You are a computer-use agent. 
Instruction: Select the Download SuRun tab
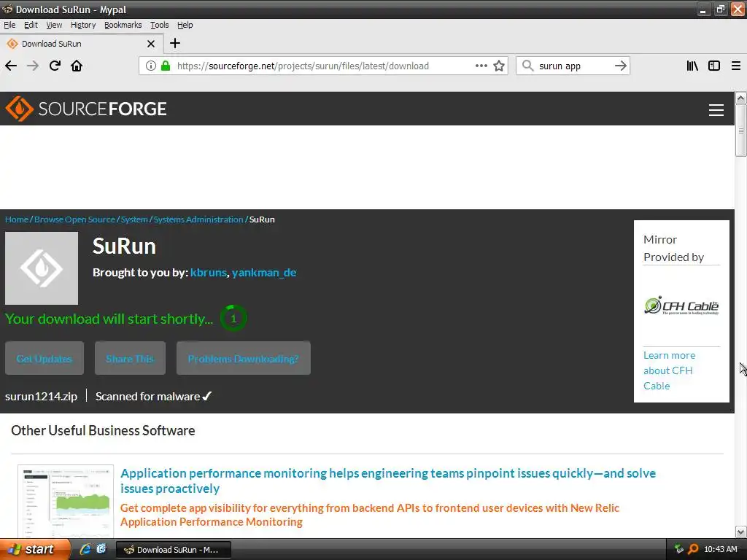coord(81,44)
